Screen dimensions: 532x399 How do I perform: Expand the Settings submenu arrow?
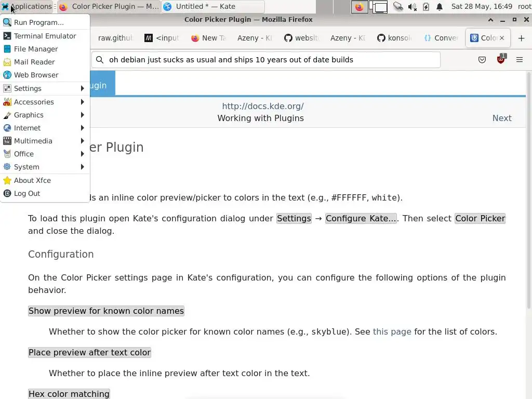pos(83,88)
